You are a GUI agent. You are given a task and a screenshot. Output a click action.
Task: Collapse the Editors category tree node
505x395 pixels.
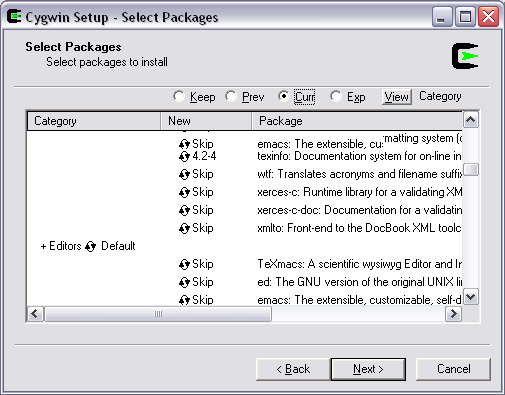click(43, 247)
